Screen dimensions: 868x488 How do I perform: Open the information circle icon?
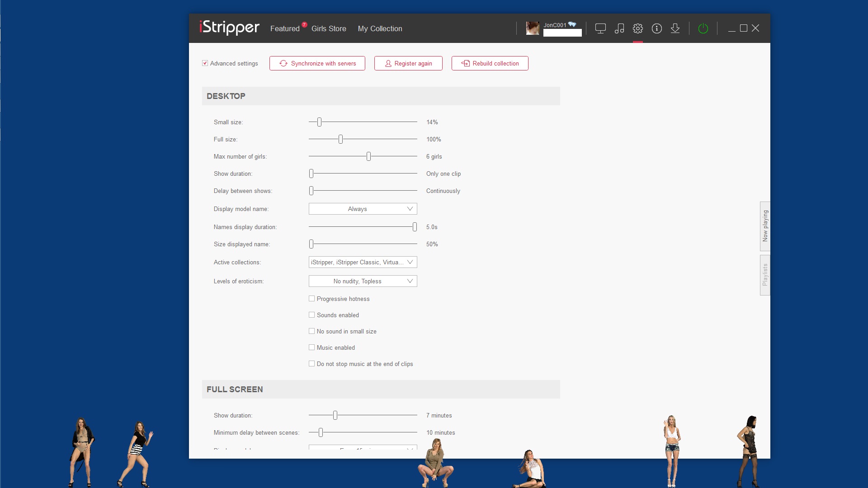(657, 28)
